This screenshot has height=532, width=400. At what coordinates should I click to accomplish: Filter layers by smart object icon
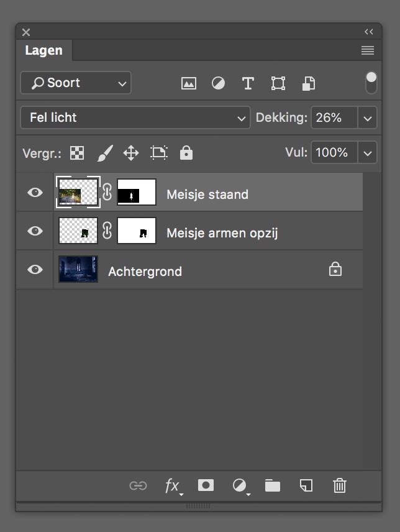308,83
